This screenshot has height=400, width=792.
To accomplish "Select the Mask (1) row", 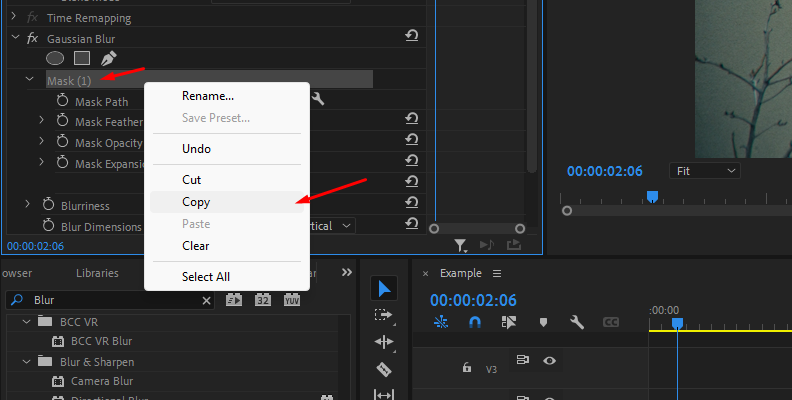I will pos(209,80).
